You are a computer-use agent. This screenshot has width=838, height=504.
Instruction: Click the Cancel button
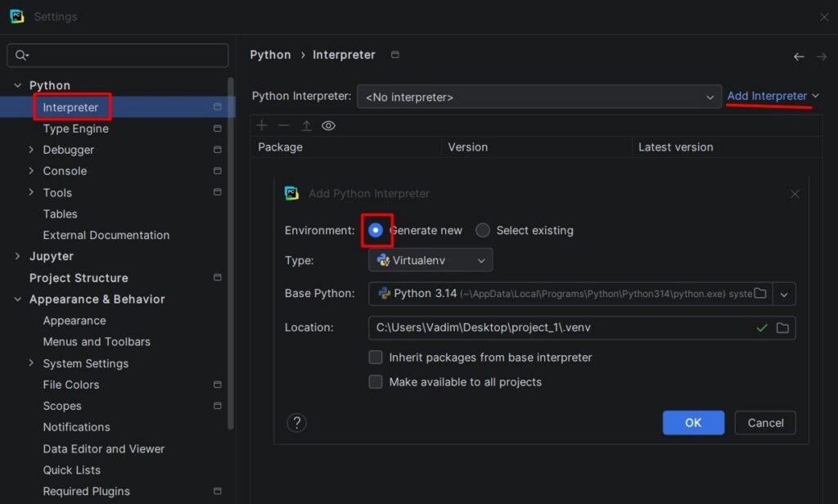click(765, 423)
